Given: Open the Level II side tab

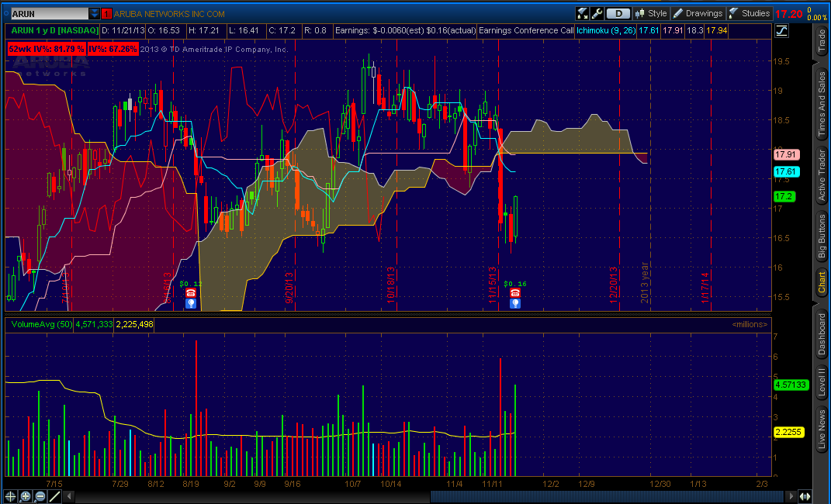Looking at the screenshot, I should pyautogui.click(x=822, y=381).
